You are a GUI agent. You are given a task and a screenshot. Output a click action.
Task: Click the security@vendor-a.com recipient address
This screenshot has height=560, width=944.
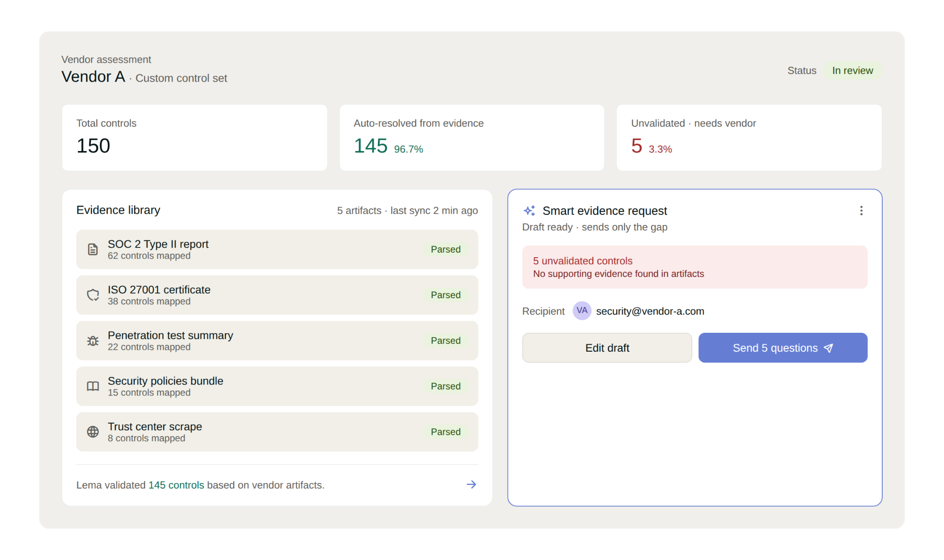tap(650, 311)
